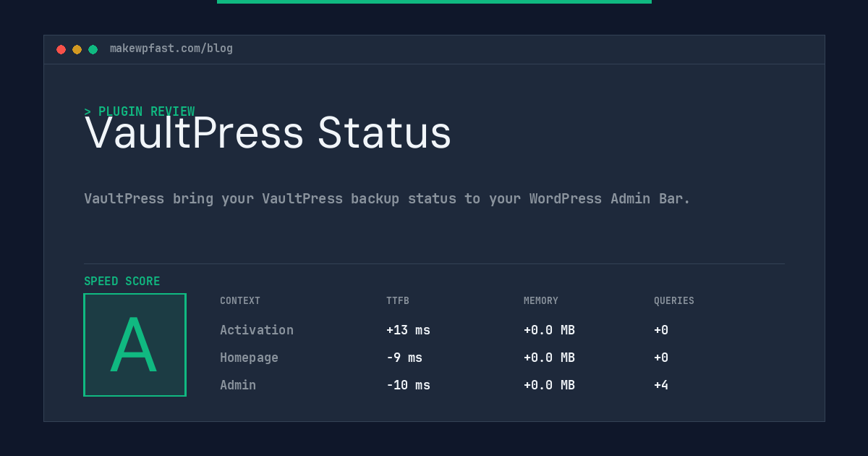Click Activation memory value +0.0 MB

click(549, 330)
